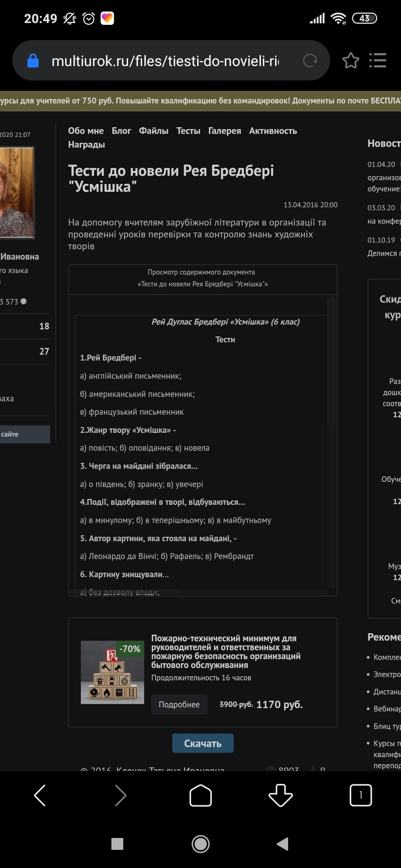Open the Обо мне tab
401x868 pixels.
pos(86,131)
